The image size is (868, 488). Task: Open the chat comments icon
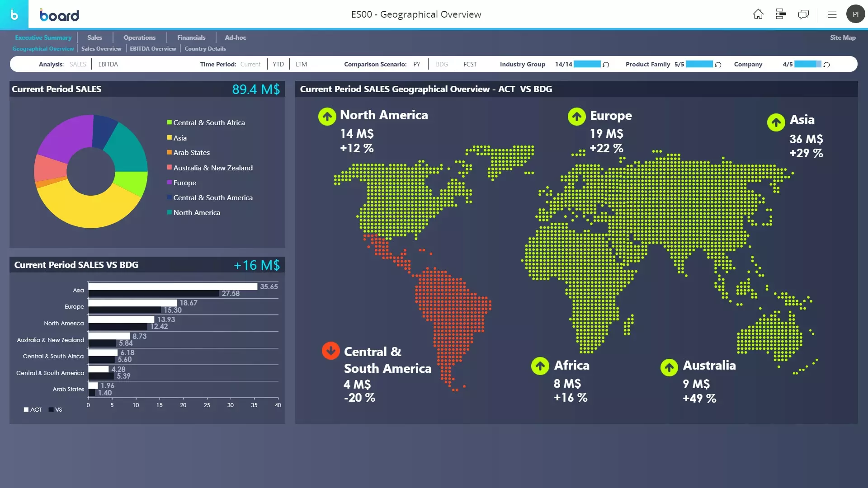(x=803, y=14)
